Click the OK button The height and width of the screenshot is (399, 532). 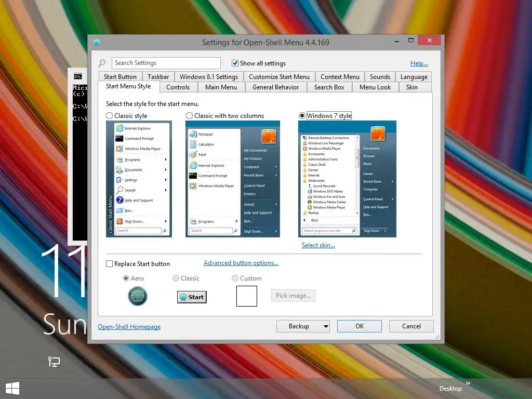(360, 326)
